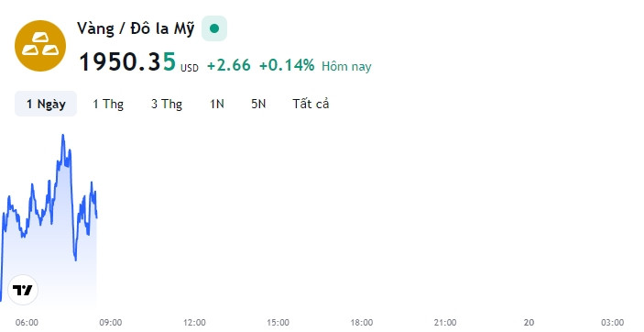Click the 12:00 time axis marker

pos(194,323)
